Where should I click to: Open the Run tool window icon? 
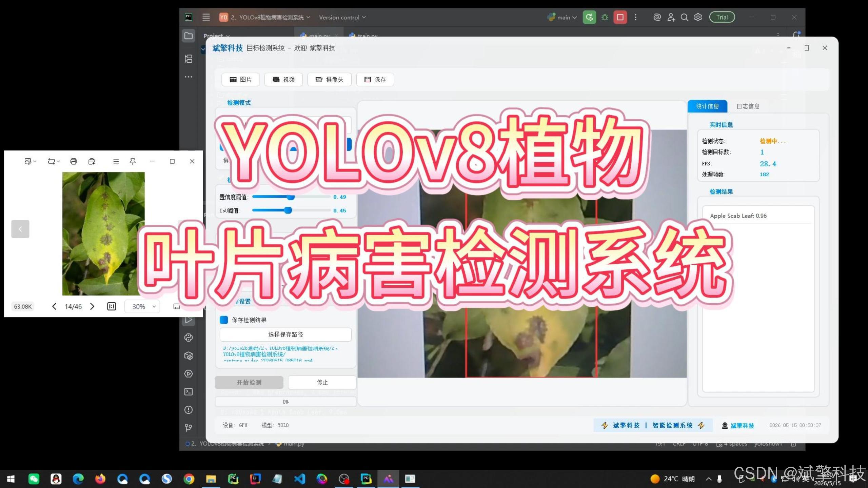point(189,320)
